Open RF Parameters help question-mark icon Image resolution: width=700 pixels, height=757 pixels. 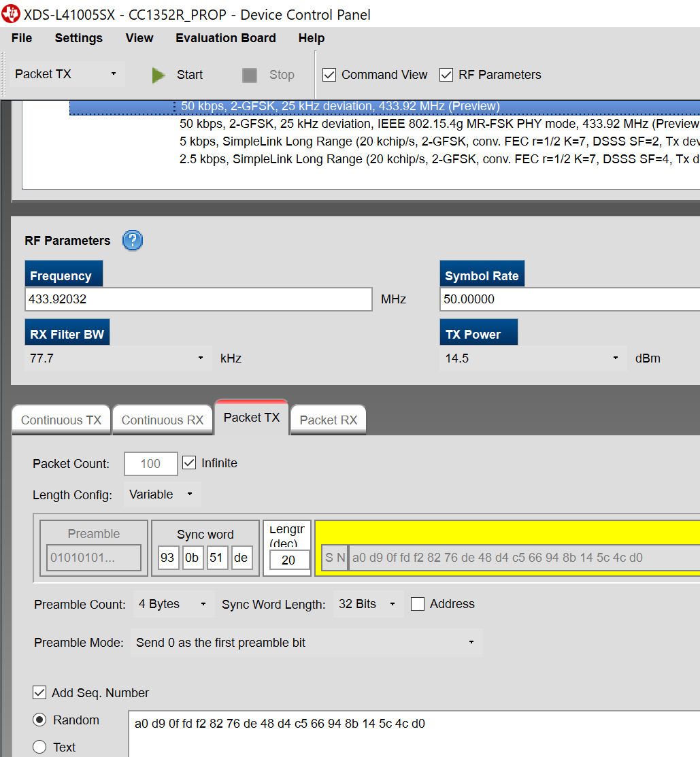132,240
